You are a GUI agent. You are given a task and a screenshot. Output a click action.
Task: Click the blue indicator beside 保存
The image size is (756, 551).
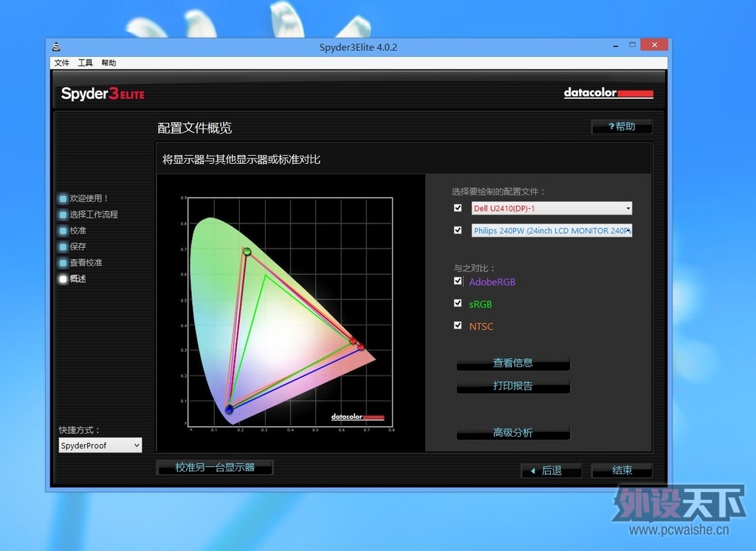[63, 246]
